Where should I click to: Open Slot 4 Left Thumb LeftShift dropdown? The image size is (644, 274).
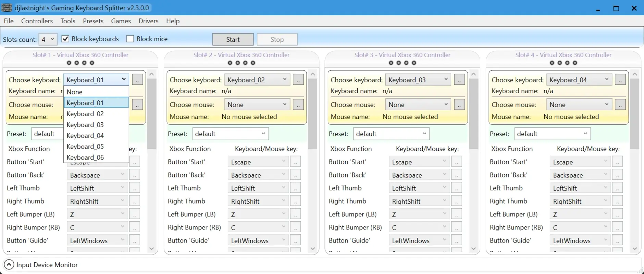pos(581,188)
